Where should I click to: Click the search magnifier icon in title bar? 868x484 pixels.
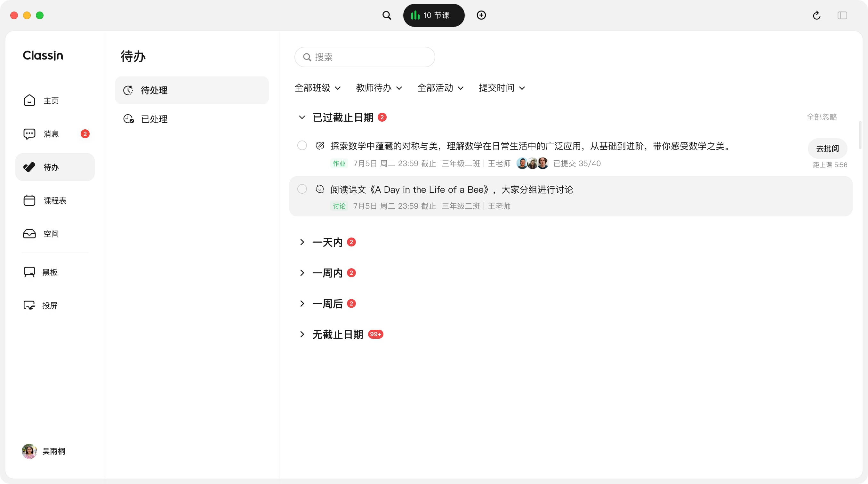coord(387,15)
